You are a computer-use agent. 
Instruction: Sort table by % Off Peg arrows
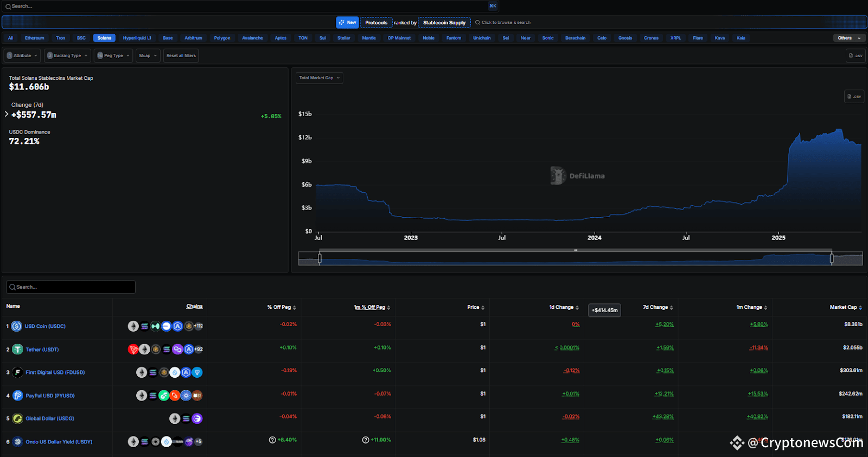click(x=295, y=308)
